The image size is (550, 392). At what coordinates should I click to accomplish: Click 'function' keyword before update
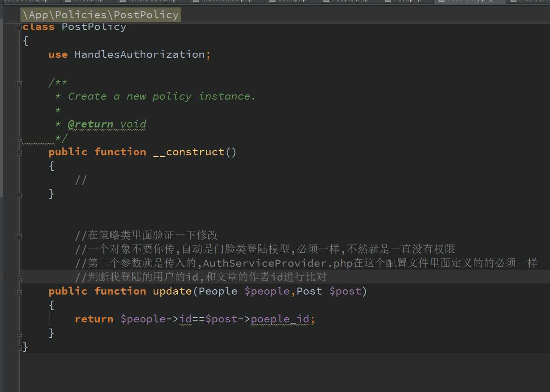pos(120,291)
